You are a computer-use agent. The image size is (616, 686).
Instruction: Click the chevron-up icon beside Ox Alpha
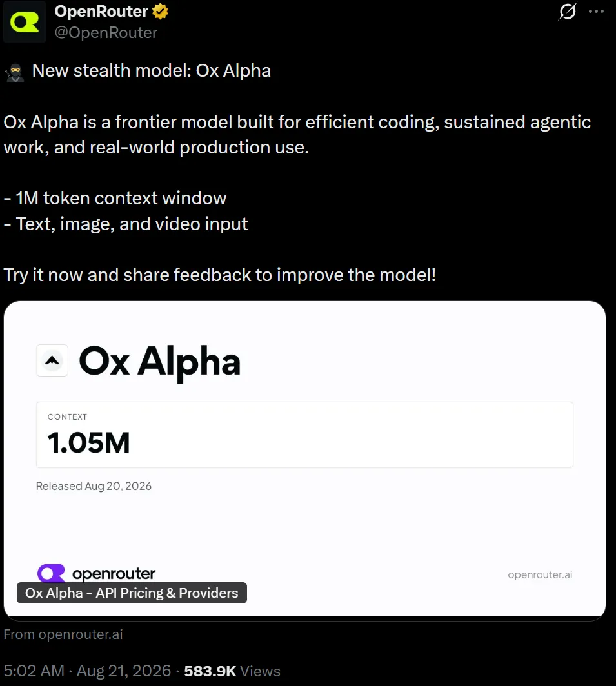click(52, 360)
